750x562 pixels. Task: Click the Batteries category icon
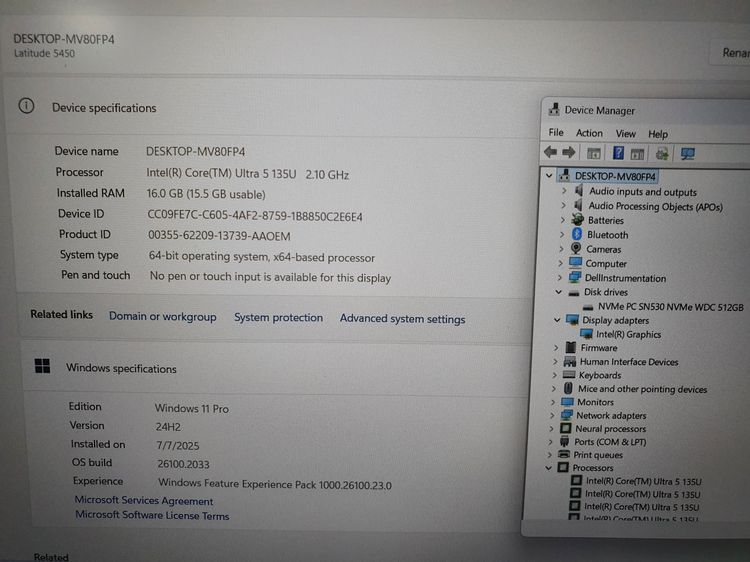pyautogui.click(x=578, y=220)
